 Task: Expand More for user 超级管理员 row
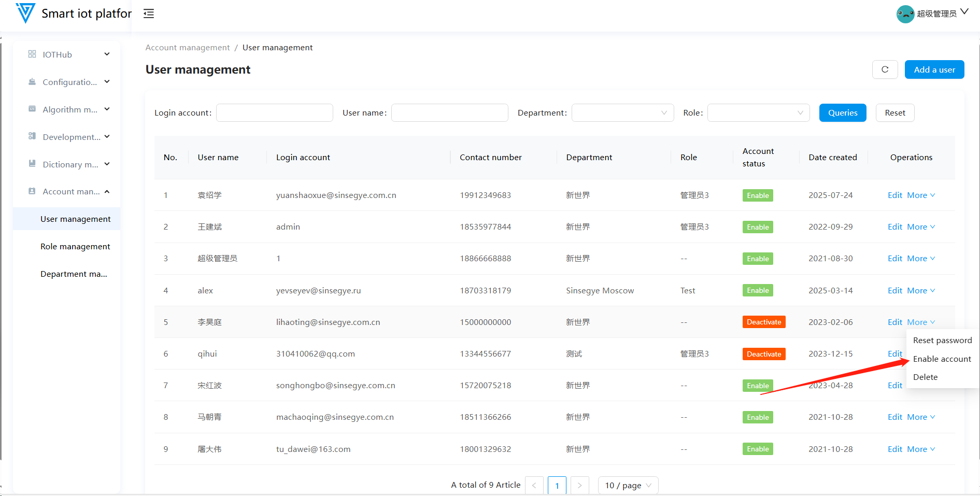(x=921, y=259)
